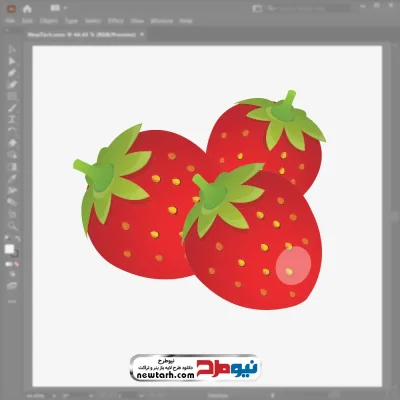400x400 pixels.
Task: Open the File menu
Action: click(10, 21)
